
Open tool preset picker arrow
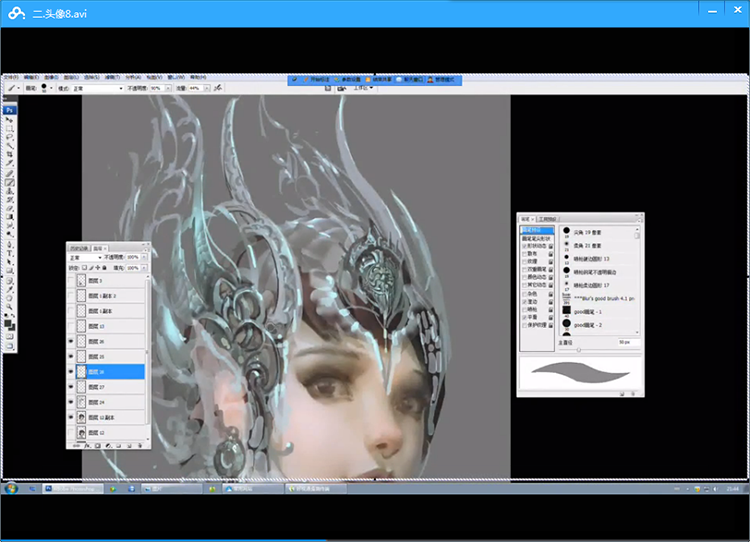click(x=18, y=88)
